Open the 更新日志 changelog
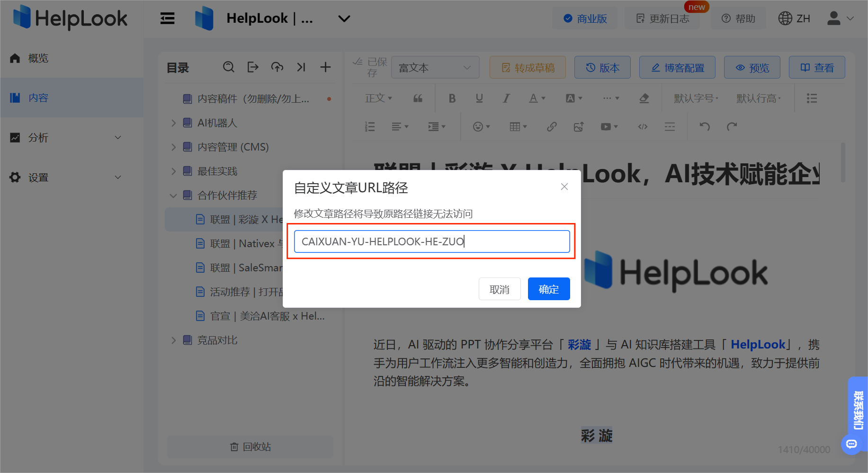Screen dimensions: 868x473 [x=662, y=18]
